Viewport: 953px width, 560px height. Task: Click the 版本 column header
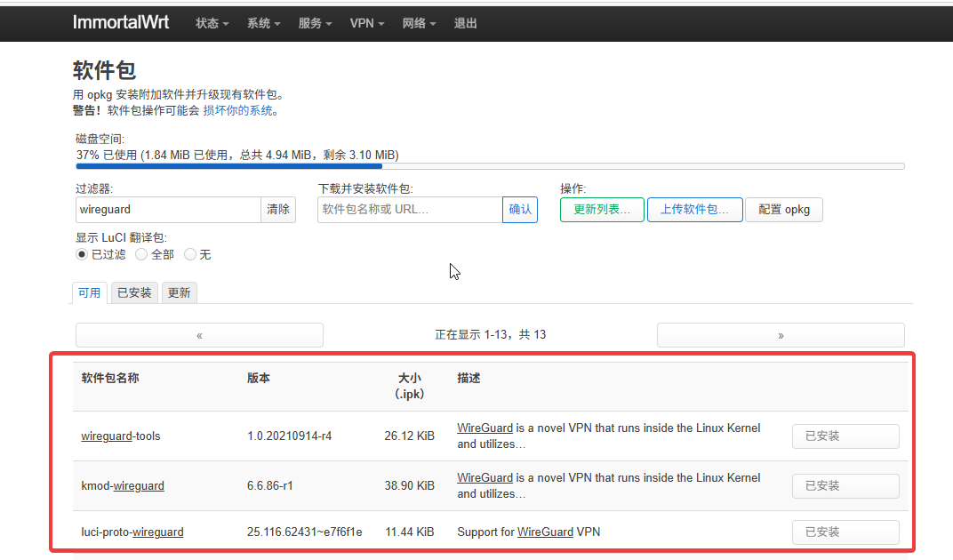click(259, 378)
